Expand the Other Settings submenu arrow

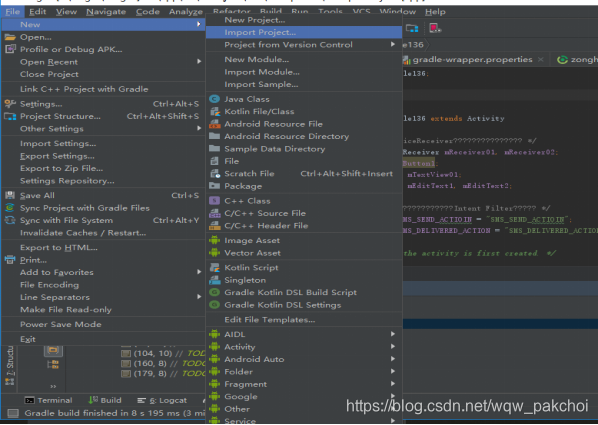pyautogui.click(x=199, y=129)
